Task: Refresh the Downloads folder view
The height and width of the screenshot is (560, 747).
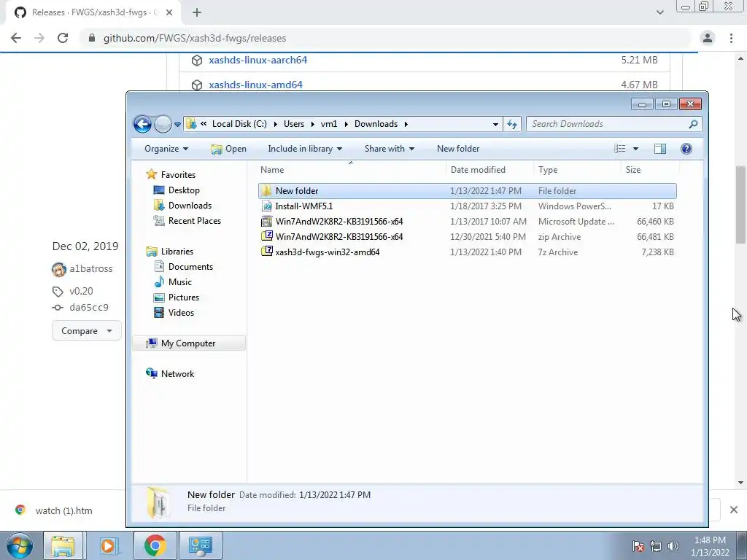Action: pyautogui.click(x=512, y=124)
